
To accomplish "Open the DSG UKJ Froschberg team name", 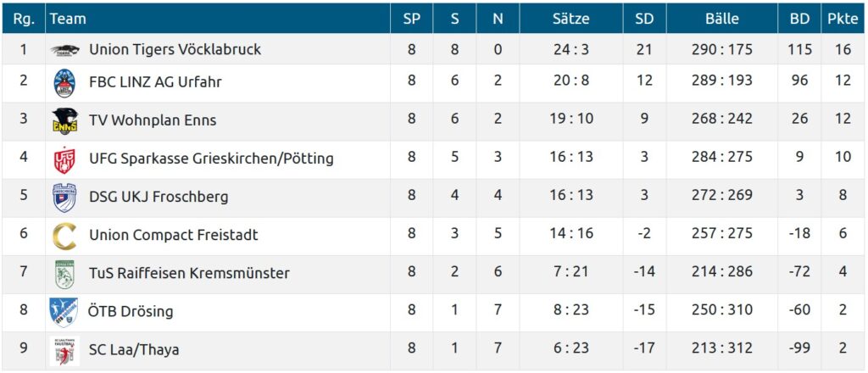I will tap(159, 197).
